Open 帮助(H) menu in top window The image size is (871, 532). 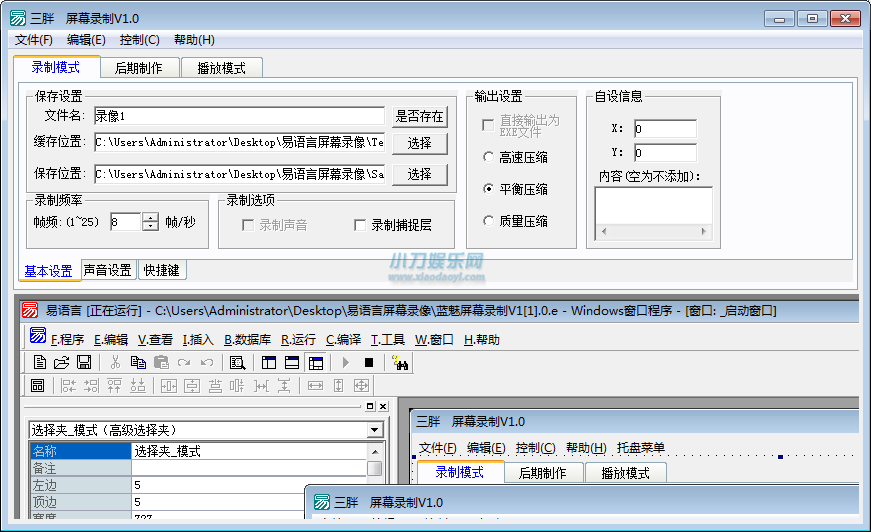point(194,40)
